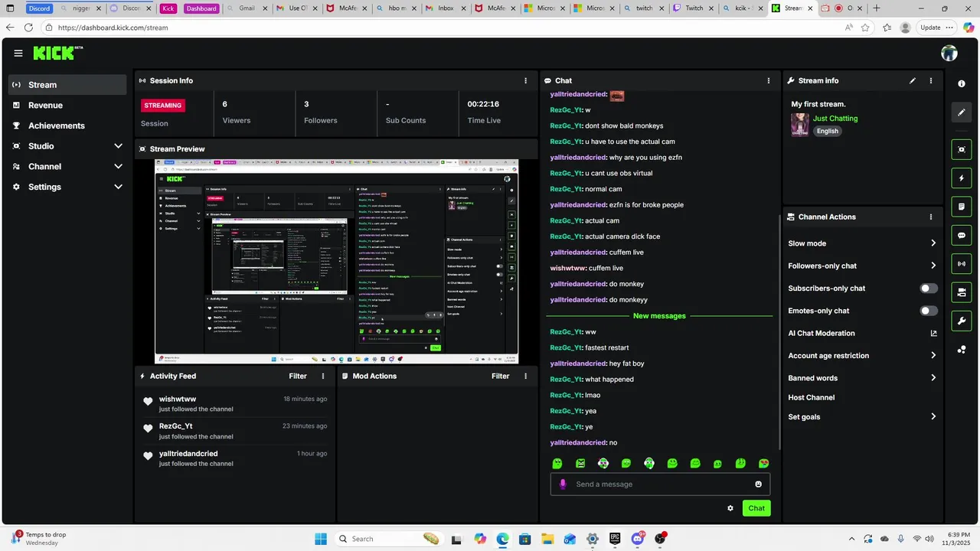Click New messages divider in chat
The height and width of the screenshot is (551, 980).
click(659, 315)
